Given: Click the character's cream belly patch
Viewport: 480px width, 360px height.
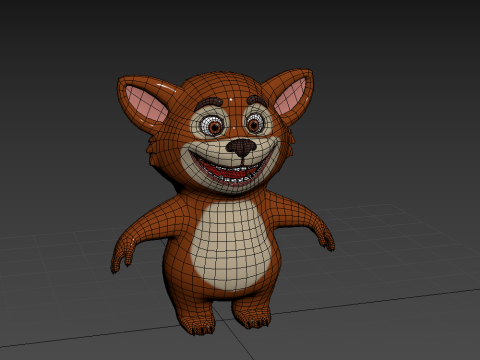Looking at the screenshot, I should pos(232,245).
